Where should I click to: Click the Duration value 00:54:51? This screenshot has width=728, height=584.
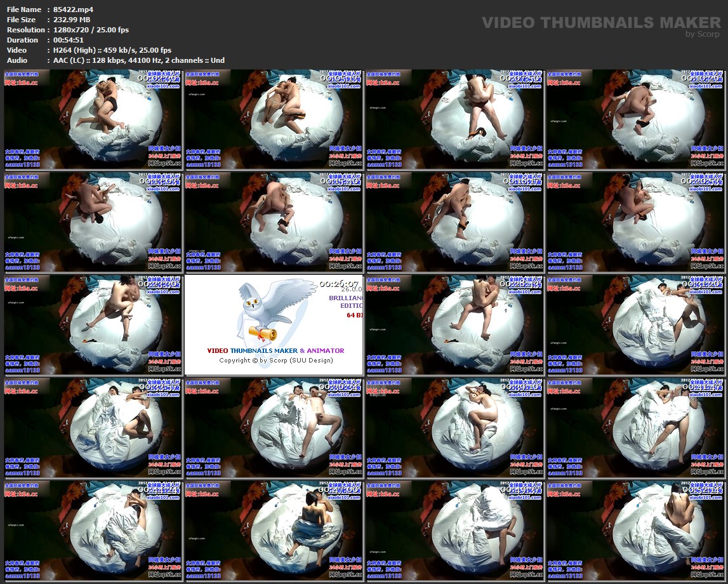69,40
